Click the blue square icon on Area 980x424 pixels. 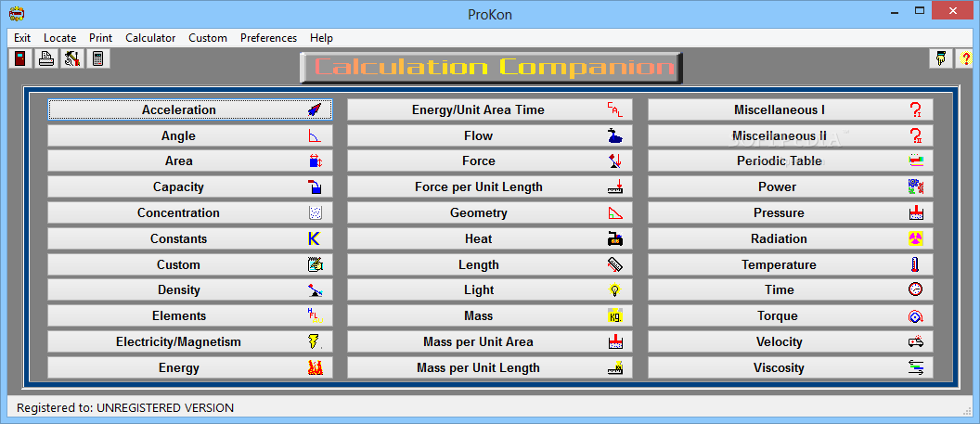pos(315,161)
